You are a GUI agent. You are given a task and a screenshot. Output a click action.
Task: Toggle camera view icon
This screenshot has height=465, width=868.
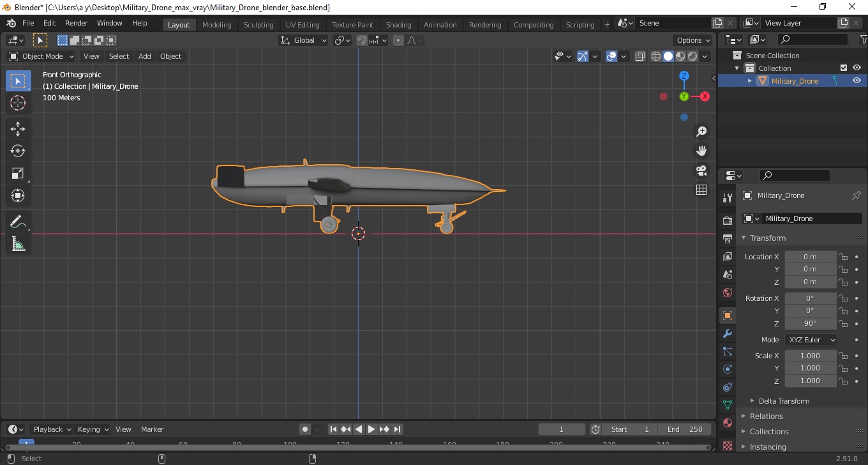[701, 171]
